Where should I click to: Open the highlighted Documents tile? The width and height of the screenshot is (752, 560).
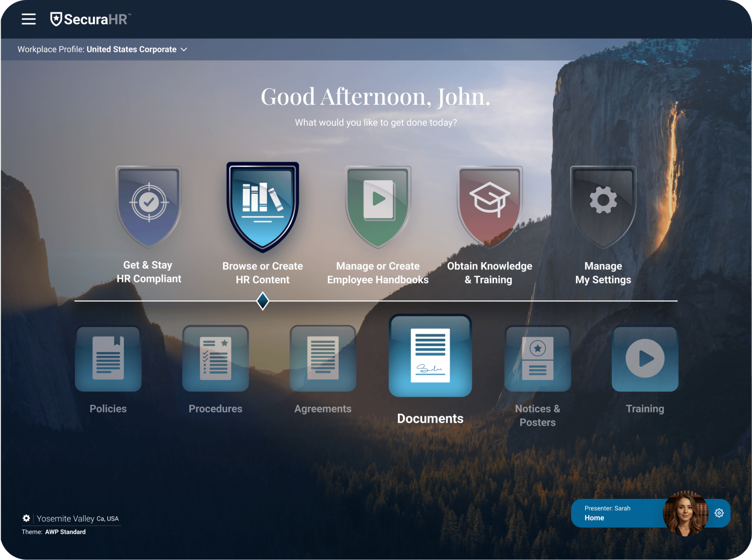430,355
